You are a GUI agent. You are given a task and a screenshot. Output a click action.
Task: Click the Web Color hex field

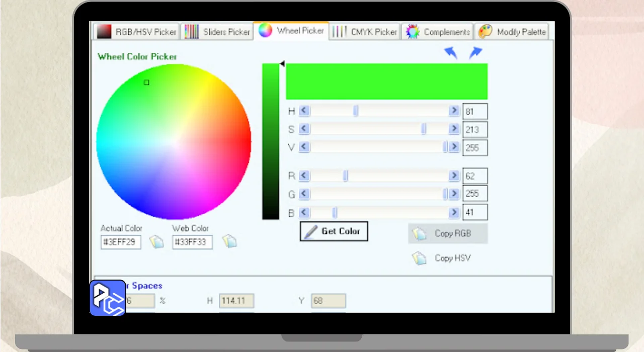click(192, 242)
